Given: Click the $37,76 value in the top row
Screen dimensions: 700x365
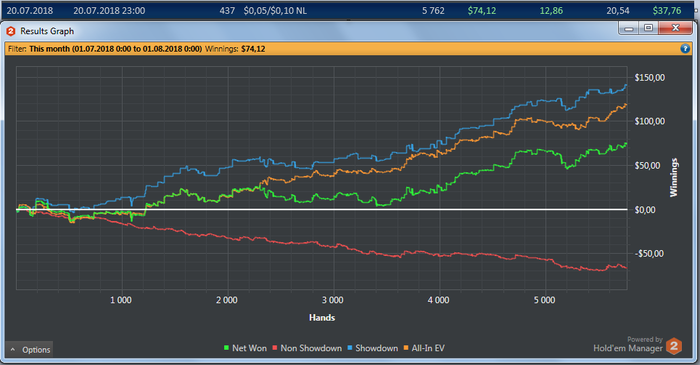Looking at the screenshot, I should [x=667, y=11].
